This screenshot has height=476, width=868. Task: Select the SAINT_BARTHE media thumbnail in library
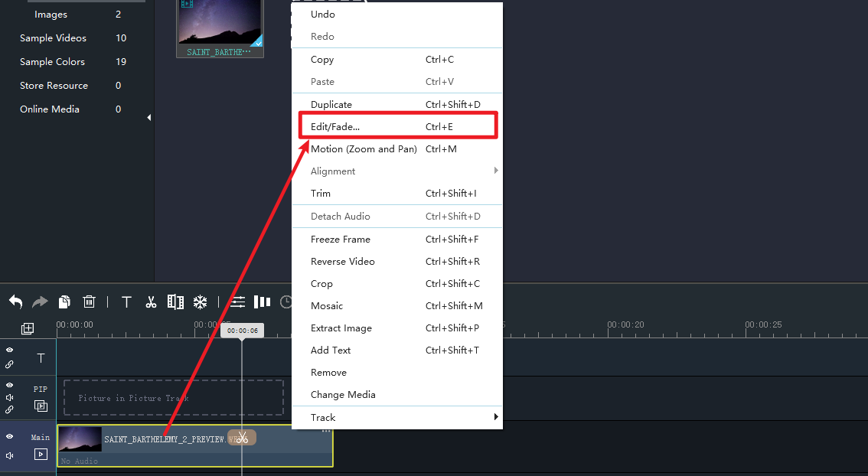point(220,28)
